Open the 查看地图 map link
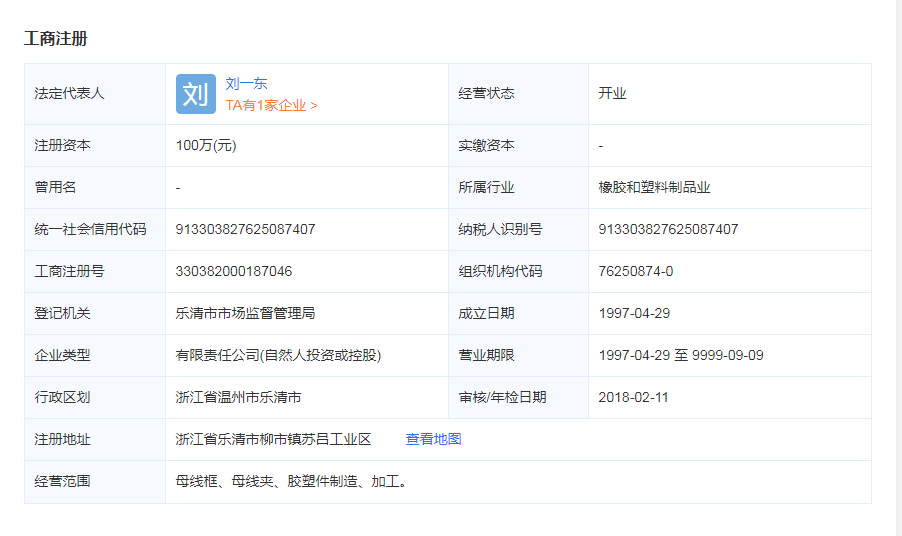 point(433,439)
